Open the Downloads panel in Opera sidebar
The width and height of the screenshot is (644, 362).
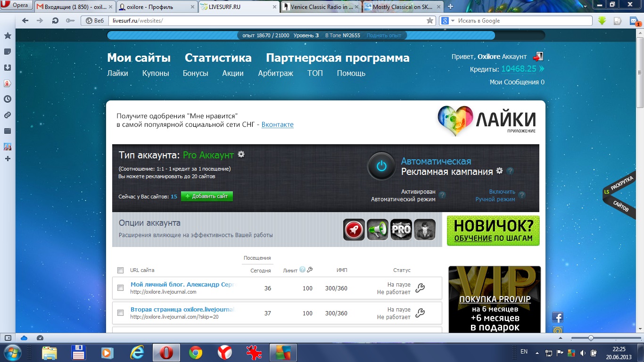[x=8, y=67]
